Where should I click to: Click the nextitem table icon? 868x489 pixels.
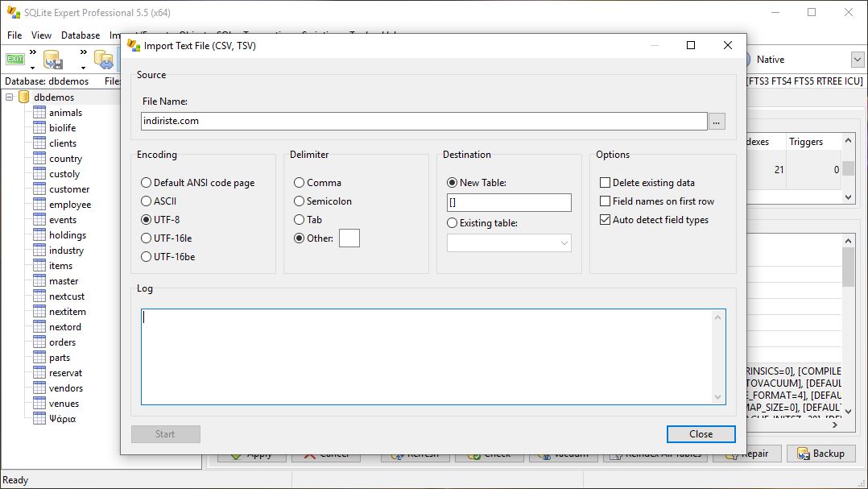[x=39, y=312]
